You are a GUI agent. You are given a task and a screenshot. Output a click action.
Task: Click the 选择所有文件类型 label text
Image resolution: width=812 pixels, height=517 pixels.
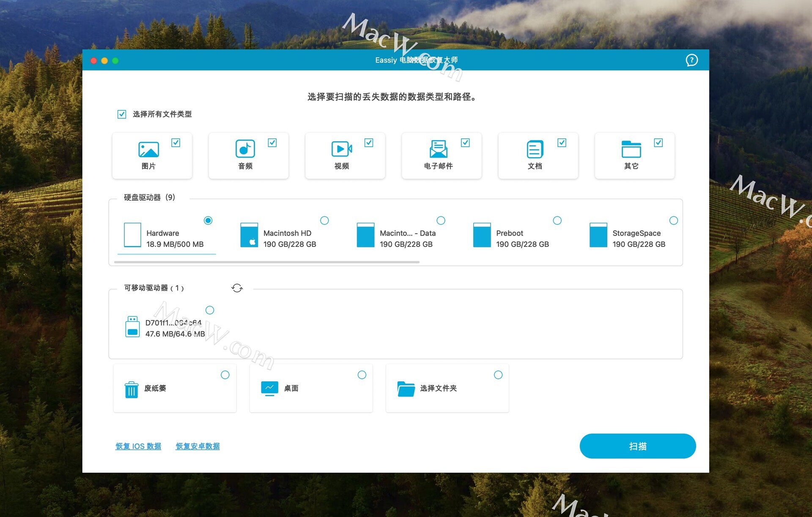[162, 114]
